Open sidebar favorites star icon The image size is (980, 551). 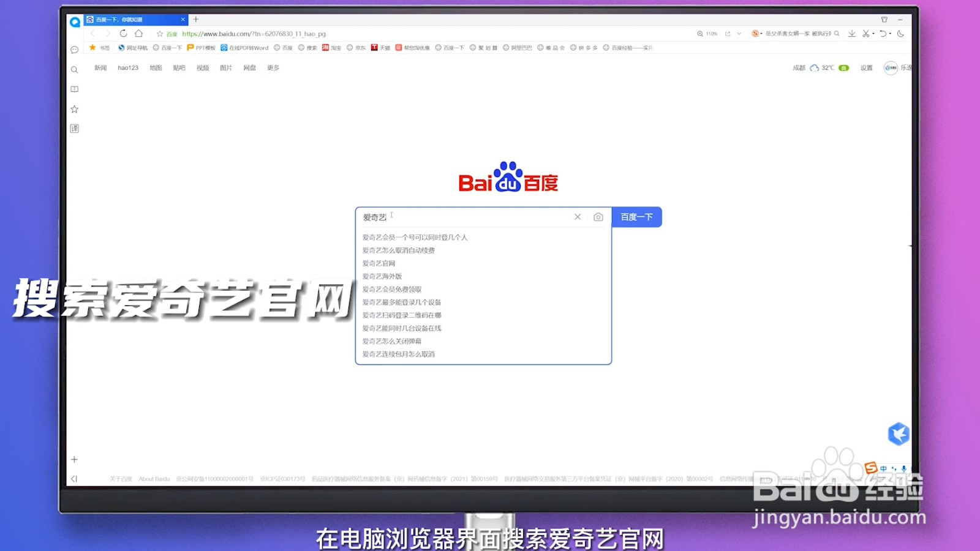tap(75, 109)
